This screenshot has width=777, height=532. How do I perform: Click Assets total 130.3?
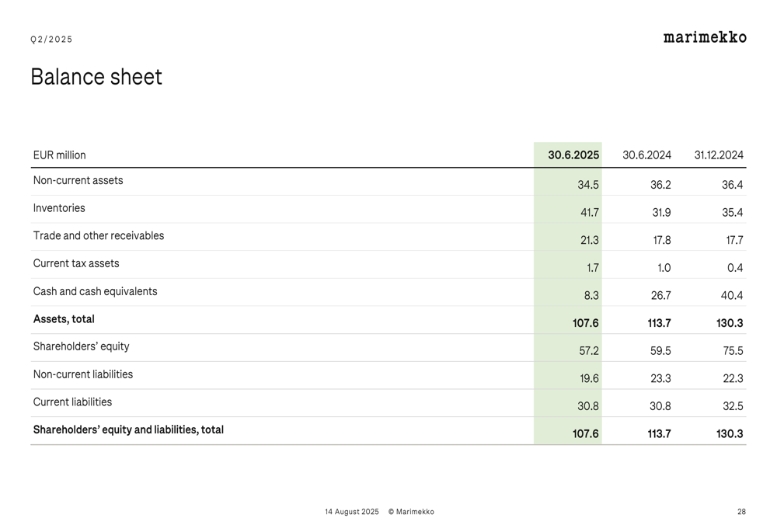(730, 323)
